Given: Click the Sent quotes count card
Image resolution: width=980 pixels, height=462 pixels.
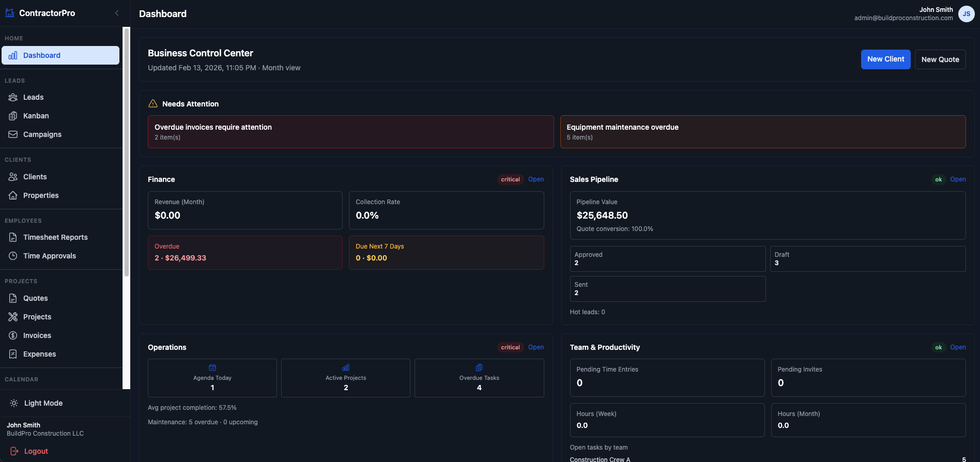Looking at the screenshot, I should click(668, 289).
